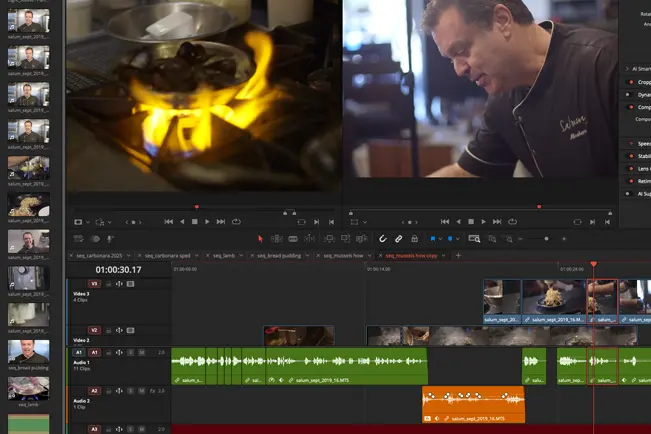
Task: Lock the Video 3 track
Action: tap(108, 284)
